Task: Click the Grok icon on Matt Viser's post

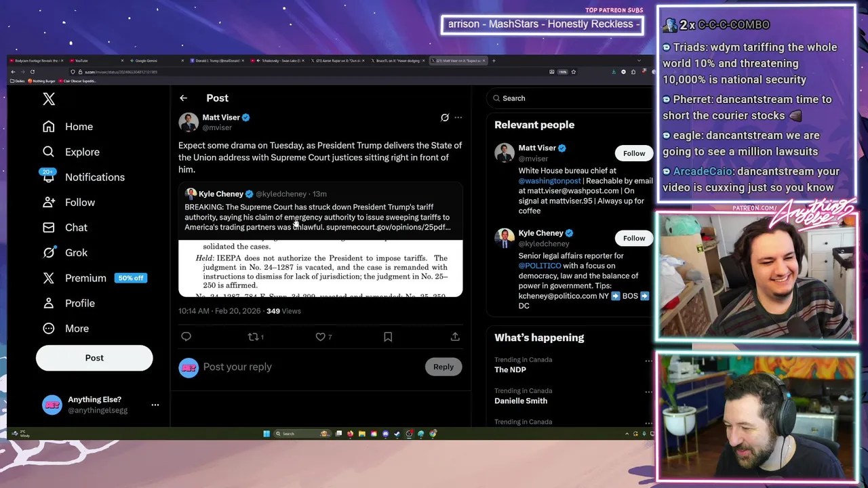Action: [x=445, y=117]
